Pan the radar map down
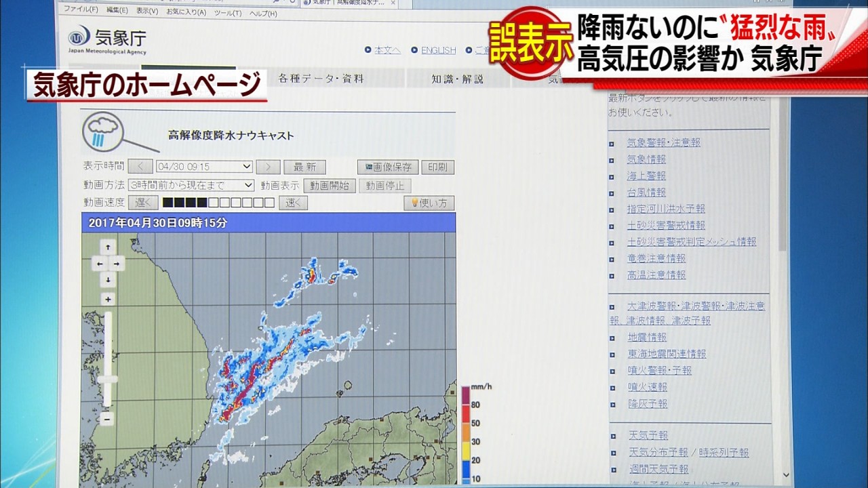 point(108,279)
